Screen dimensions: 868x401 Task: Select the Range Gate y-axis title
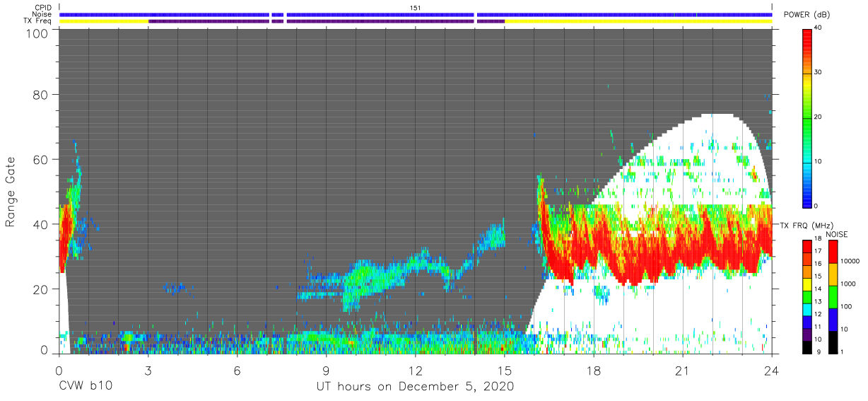pyautogui.click(x=11, y=192)
